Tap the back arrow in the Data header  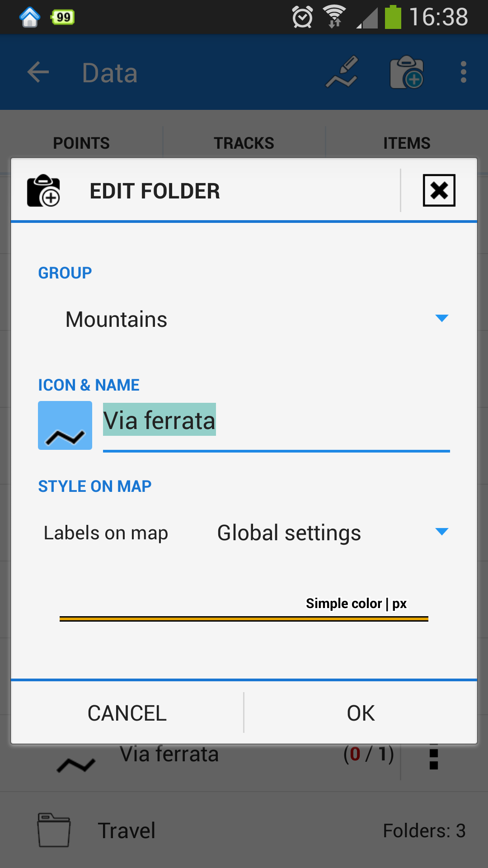[x=38, y=72]
